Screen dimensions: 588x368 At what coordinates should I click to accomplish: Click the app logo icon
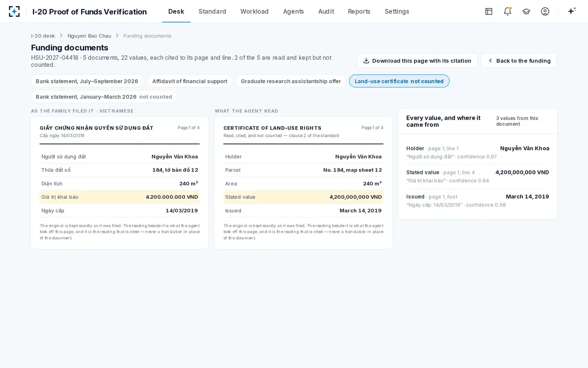(x=14, y=11)
